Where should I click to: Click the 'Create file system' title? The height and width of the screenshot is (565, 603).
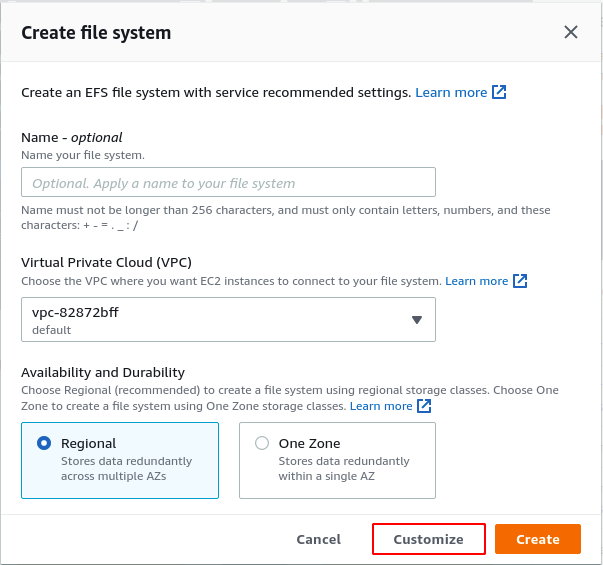[96, 33]
